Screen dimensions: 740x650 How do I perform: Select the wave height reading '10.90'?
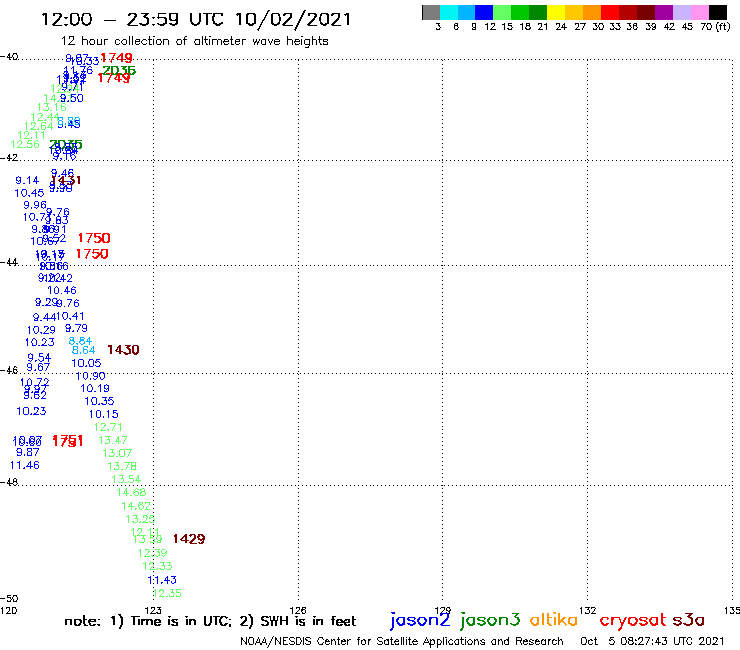91,376
